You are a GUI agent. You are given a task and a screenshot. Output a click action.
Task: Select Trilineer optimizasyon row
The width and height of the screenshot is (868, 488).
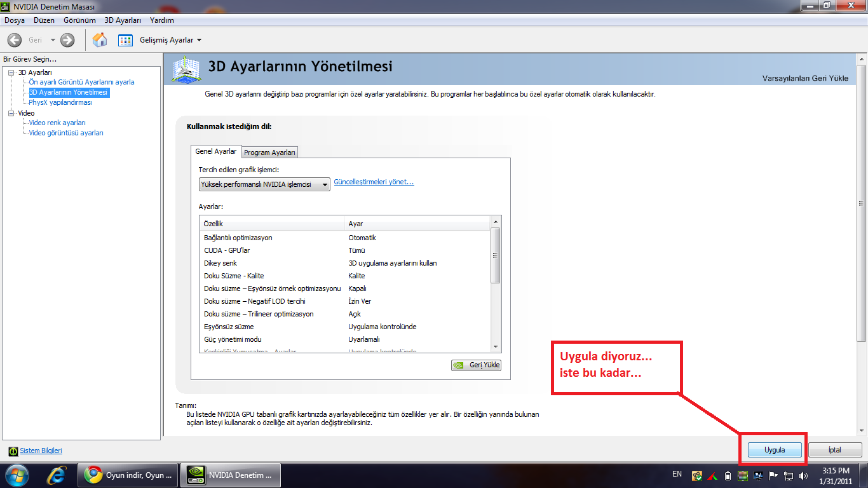pyautogui.click(x=345, y=314)
